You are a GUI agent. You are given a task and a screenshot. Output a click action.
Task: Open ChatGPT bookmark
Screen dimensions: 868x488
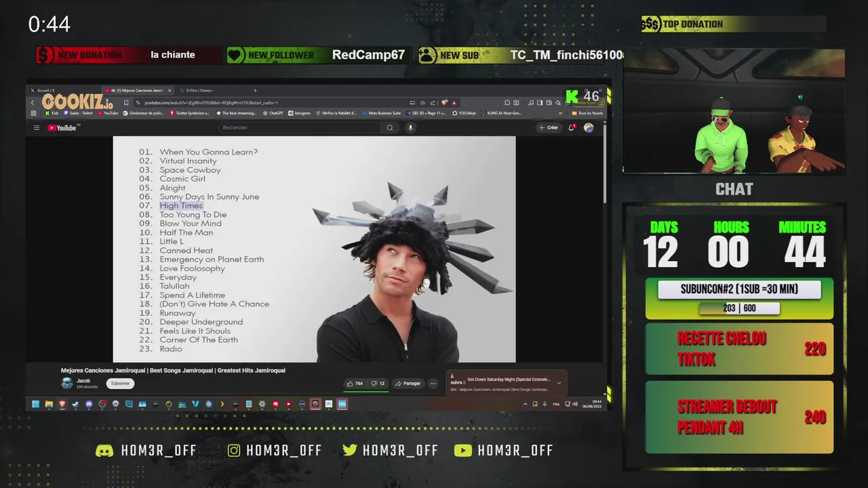pyautogui.click(x=273, y=113)
